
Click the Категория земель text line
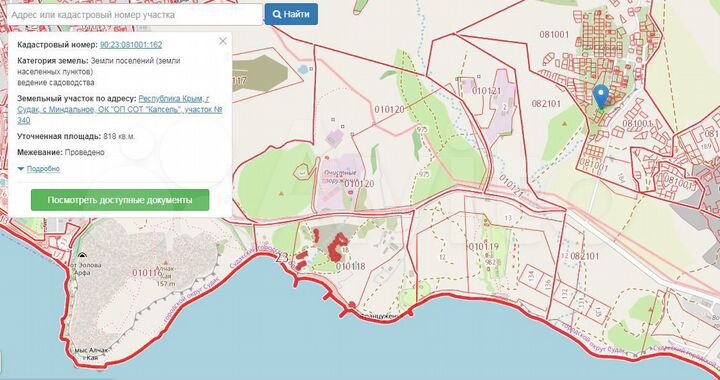[99, 72]
